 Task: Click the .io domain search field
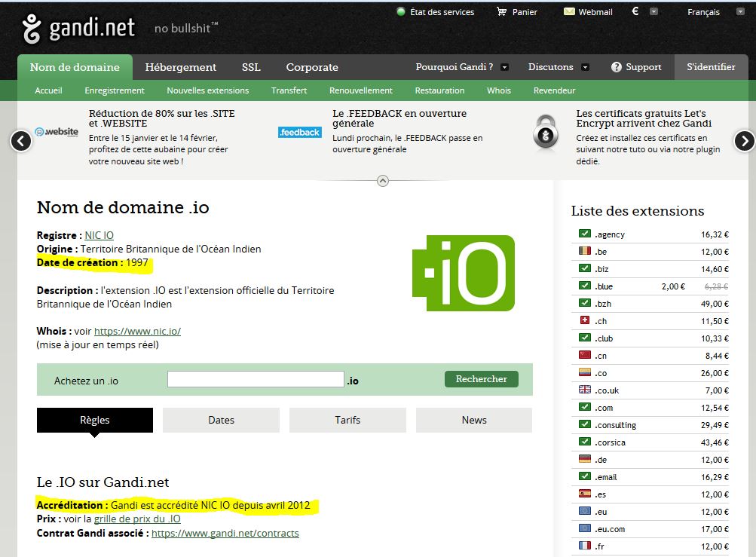tap(256, 380)
